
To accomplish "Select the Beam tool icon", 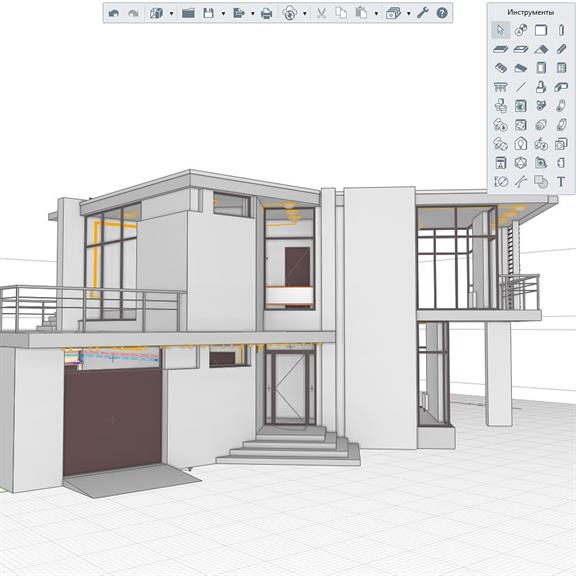I will point(561,49).
